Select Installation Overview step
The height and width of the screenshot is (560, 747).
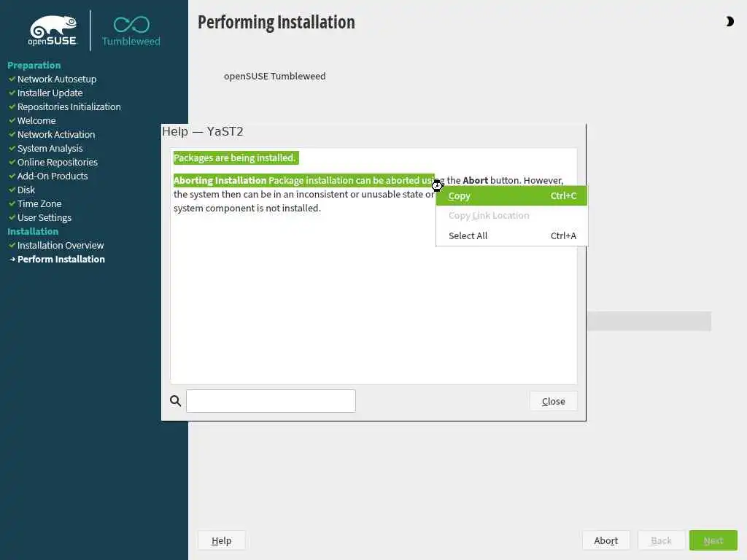point(61,245)
